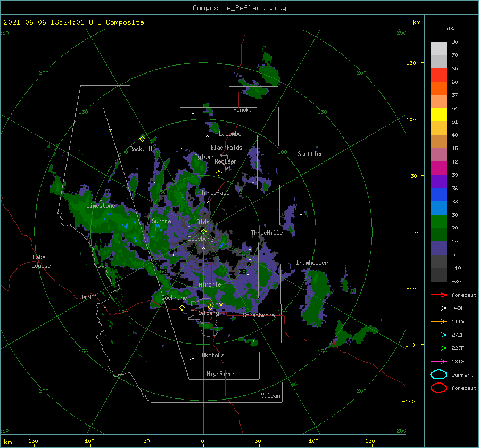Click the cyan current ellipse icon

(x=439, y=374)
